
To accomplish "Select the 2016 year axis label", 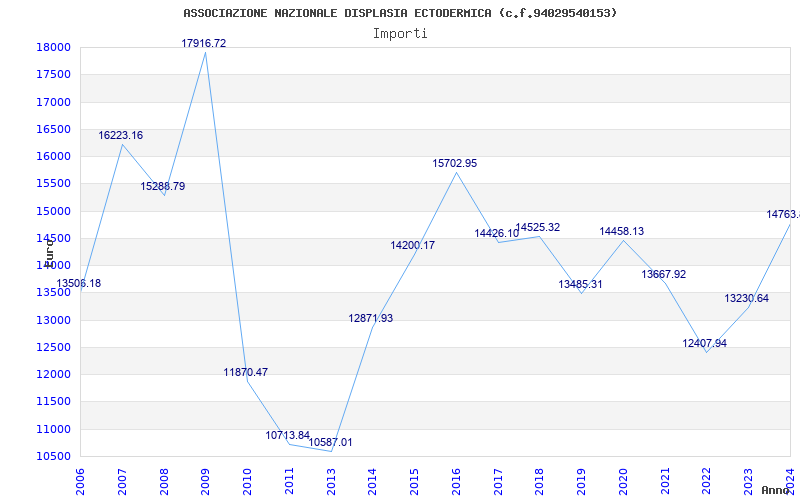I will pos(456,482).
